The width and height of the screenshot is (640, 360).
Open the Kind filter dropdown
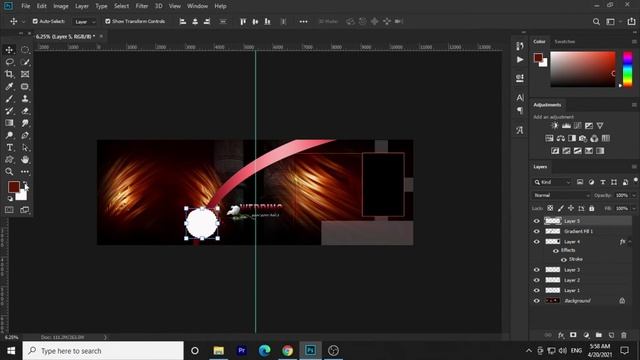click(x=552, y=182)
